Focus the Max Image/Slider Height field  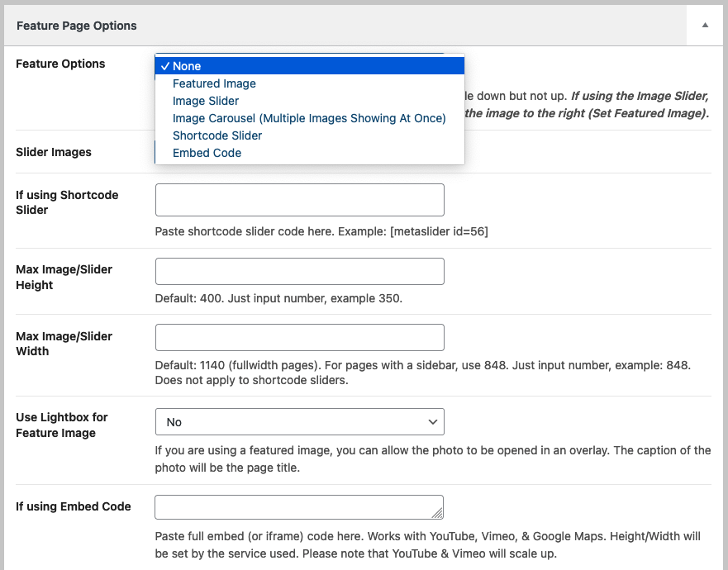pyautogui.click(x=299, y=272)
